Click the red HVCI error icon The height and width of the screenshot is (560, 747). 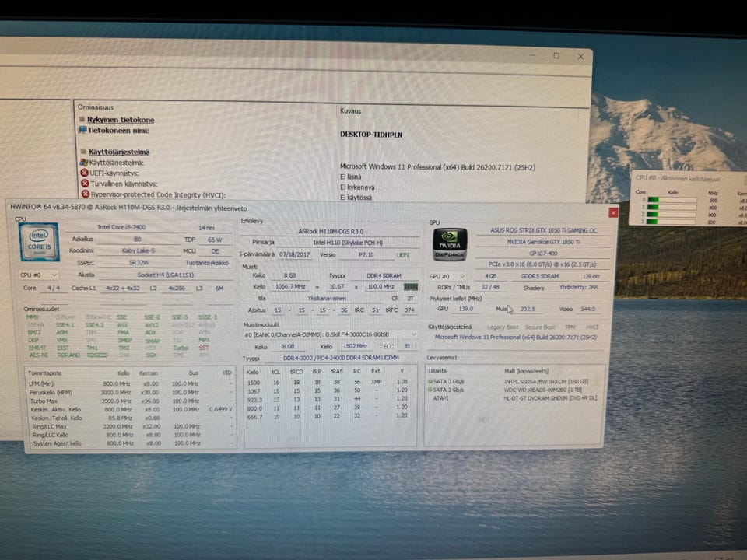(x=86, y=194)
